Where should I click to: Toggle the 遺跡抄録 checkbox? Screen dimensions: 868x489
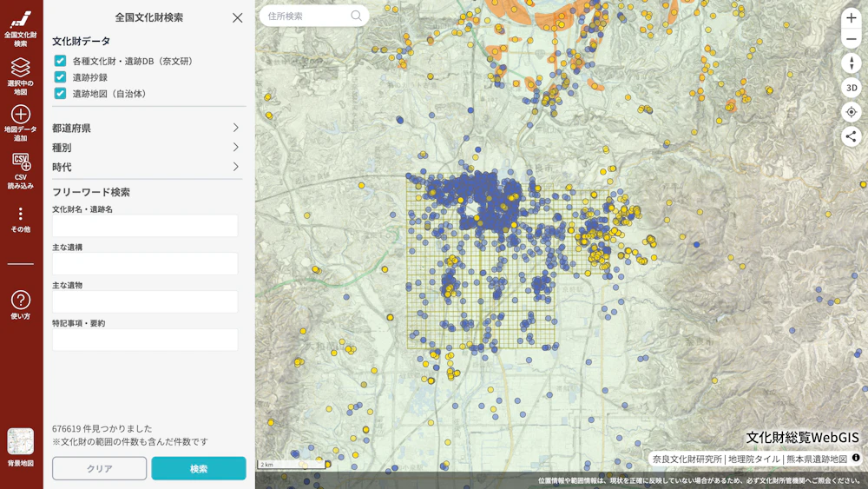click(61, 77)
